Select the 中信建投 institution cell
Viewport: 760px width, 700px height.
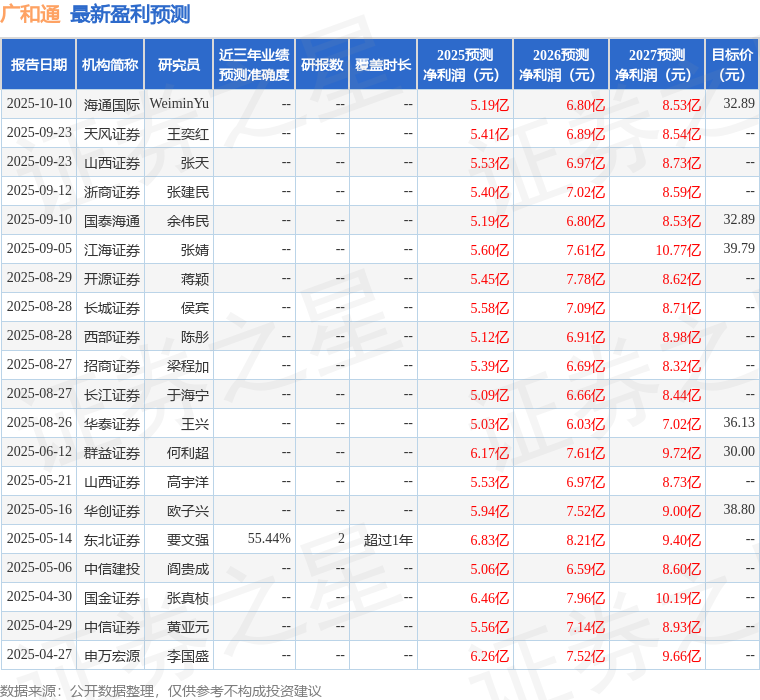(112, 569)
